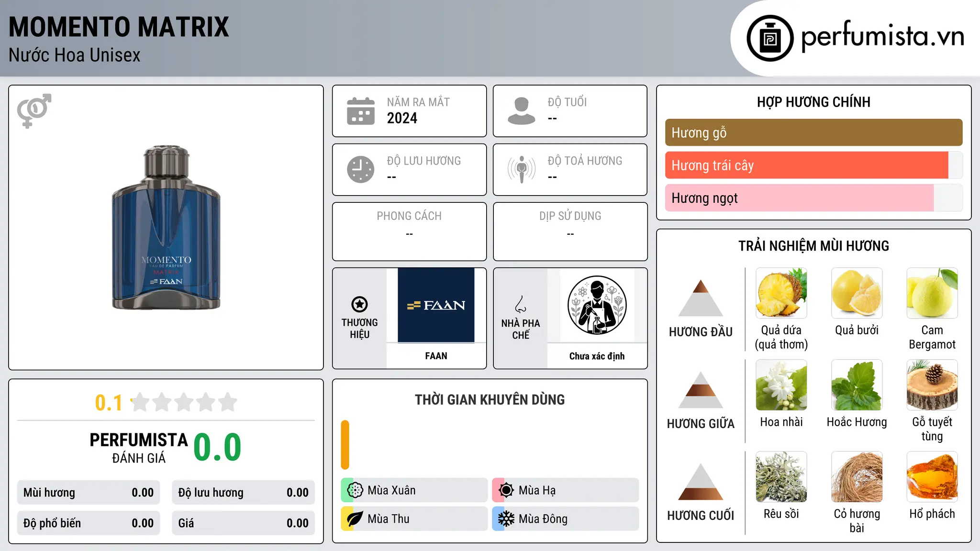Select the Mùa Hạ season button
980x551 pixels.
566,490
